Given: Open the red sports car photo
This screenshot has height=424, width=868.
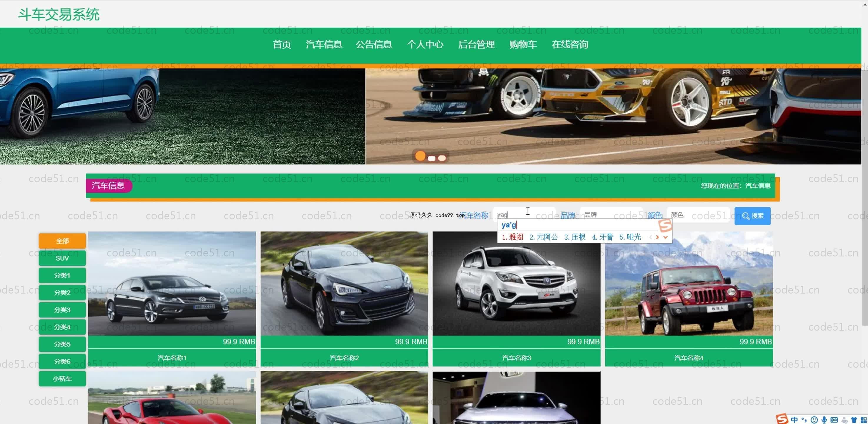Looking at the screenshot, I should 172,398.
